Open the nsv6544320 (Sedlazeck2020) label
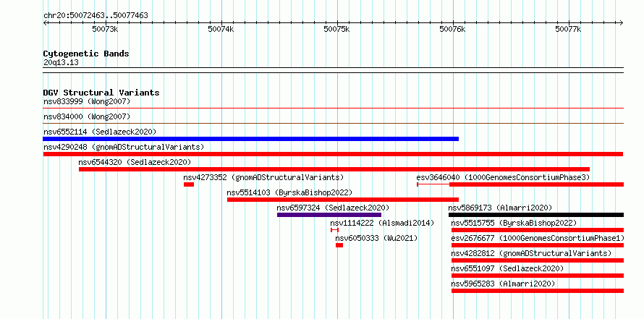The image size is (644, 319). [x=135, y=162]
